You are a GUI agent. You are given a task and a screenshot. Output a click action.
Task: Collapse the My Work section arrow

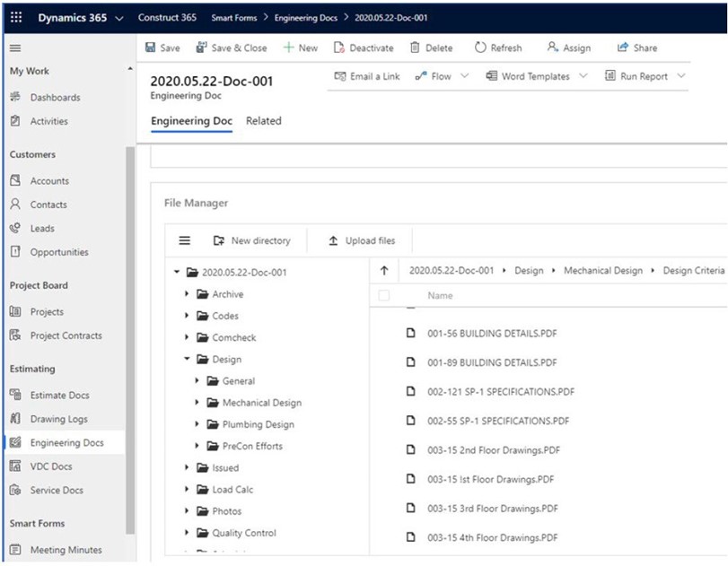point(130,69)
